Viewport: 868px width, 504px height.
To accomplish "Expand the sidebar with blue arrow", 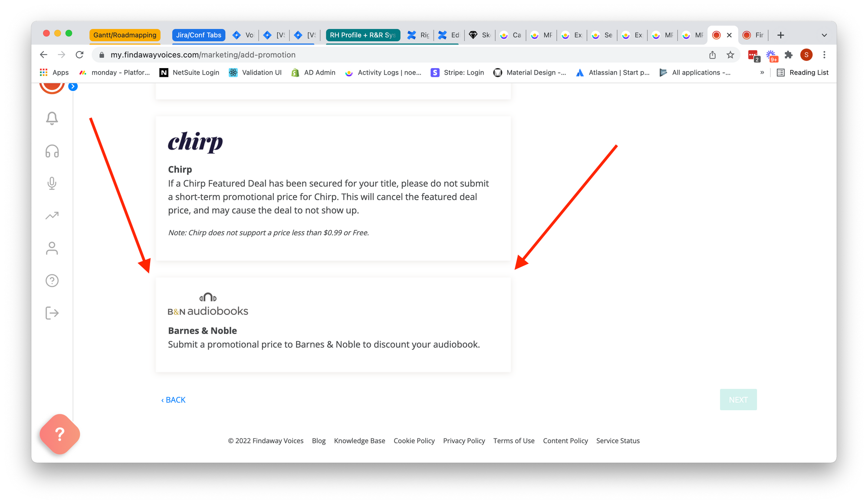I will tap(73, 86).
